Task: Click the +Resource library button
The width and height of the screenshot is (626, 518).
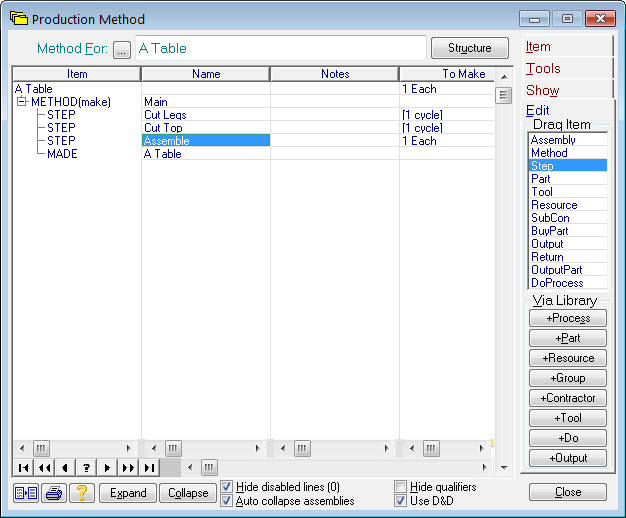Action: (x=568, y=358)
